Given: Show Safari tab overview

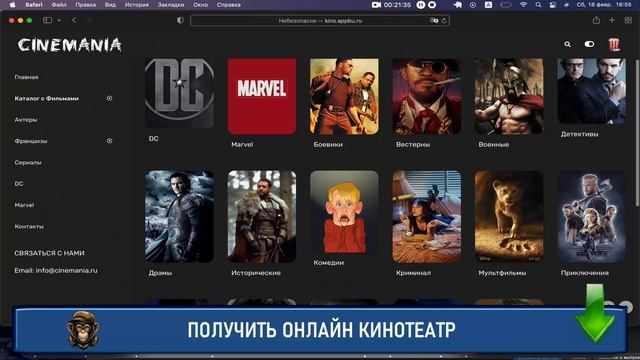Looking at the screenshot, I should click(x=628, y=20).
